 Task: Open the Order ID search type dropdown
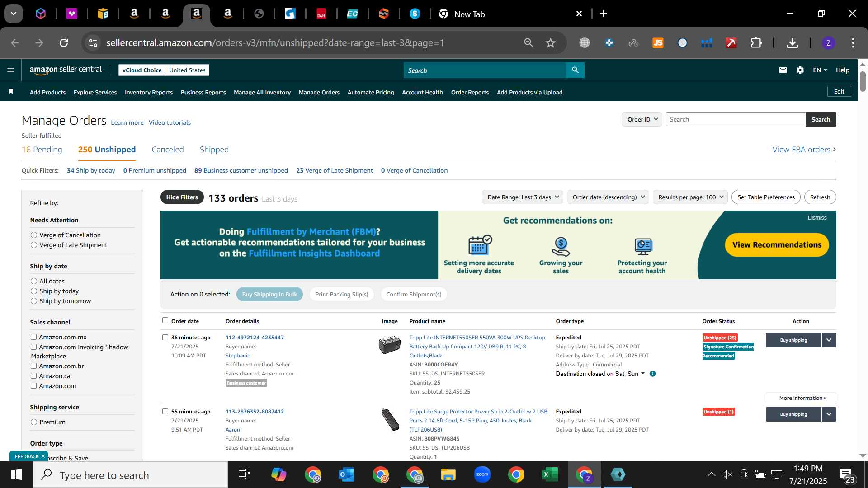coord(642,119)
